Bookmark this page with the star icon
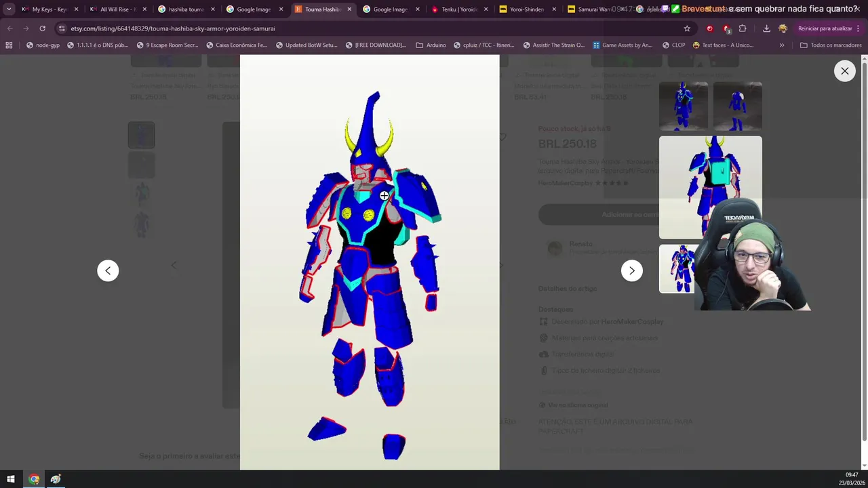This screenshot has height=488, width=868. coord(687,28)
